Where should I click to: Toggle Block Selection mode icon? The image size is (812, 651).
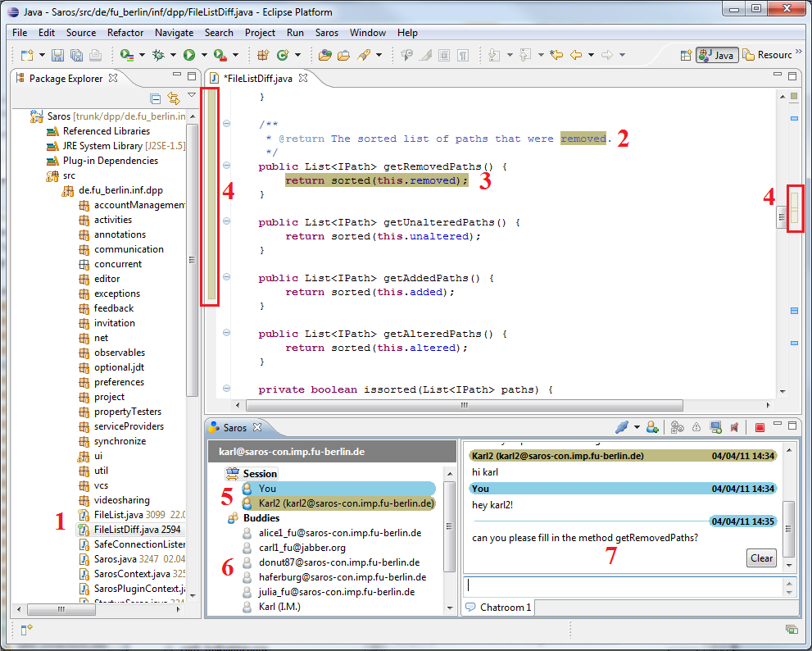(444, 55)
